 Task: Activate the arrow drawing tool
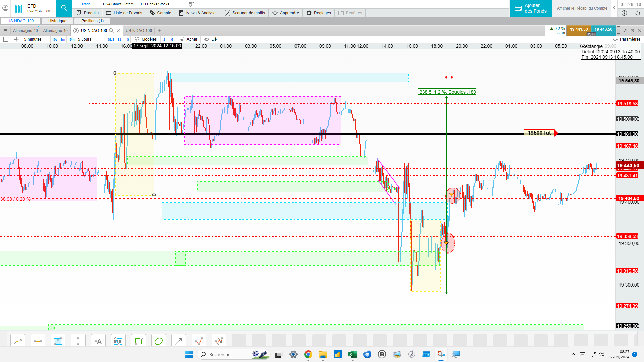[x=179, y=341]
